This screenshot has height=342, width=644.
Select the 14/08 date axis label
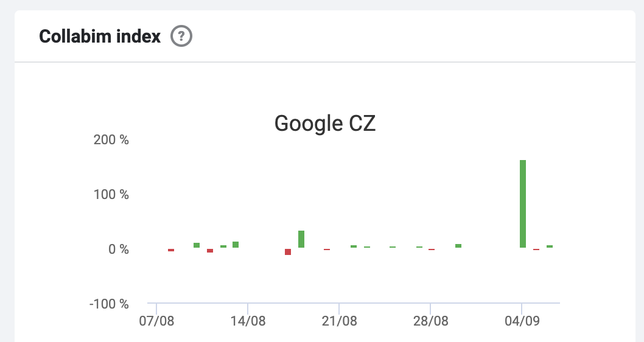[x=248, y=321]
